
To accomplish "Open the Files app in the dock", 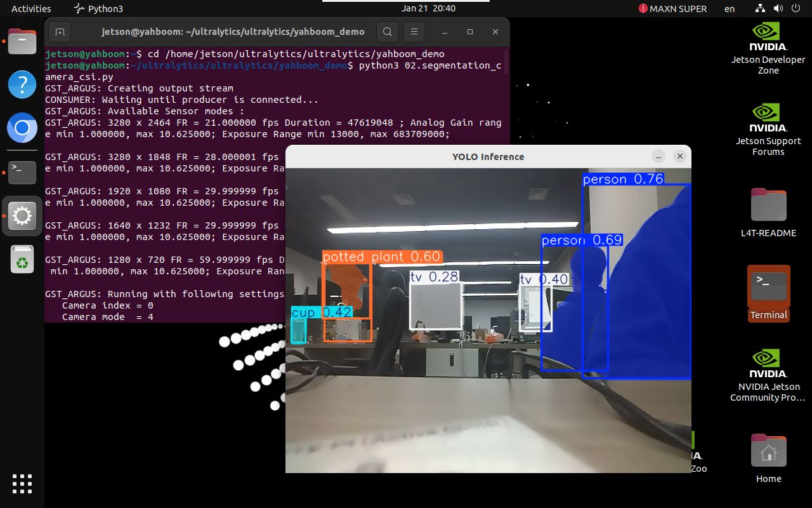I will coord(22,43).
